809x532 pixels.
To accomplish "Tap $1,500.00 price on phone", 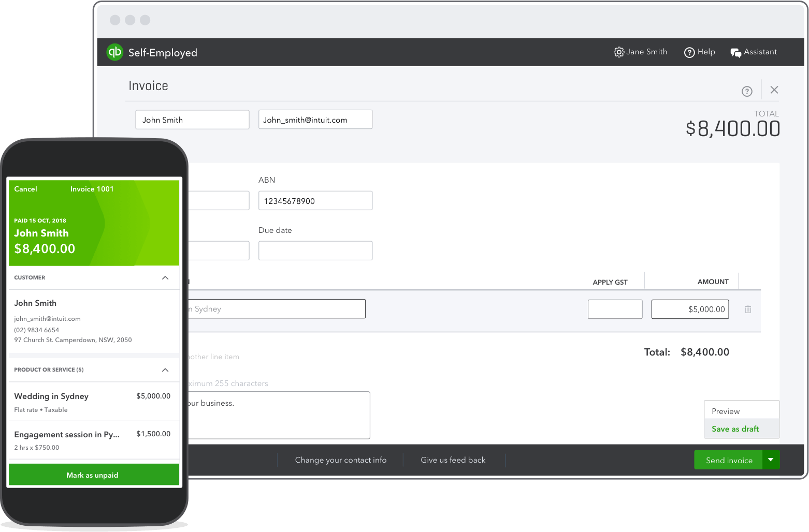I will pos(153,434).
